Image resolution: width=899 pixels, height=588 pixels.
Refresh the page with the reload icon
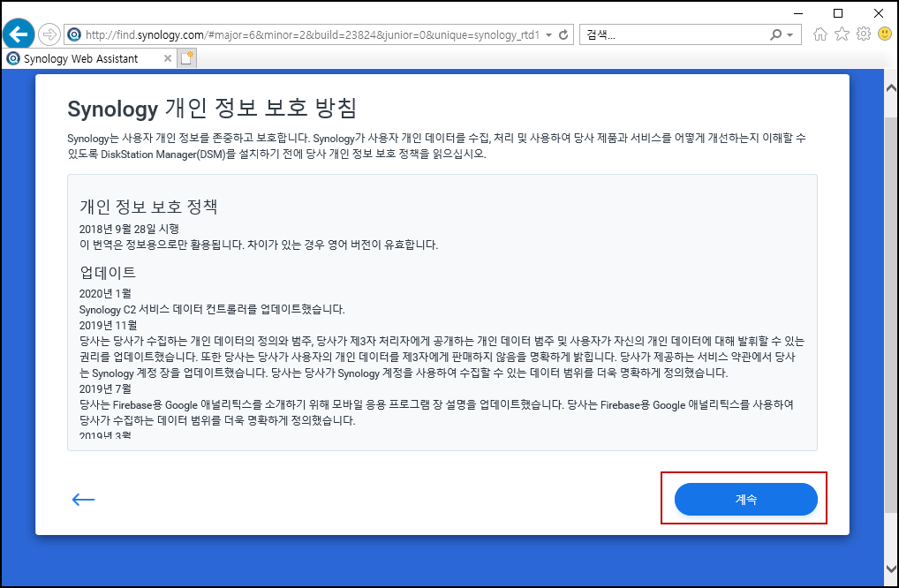click(563, 34)
